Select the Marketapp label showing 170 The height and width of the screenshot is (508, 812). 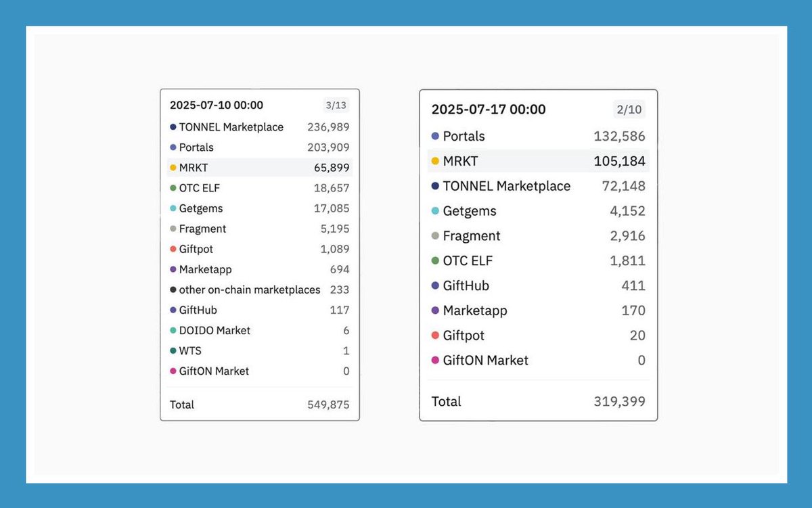[x=475, y=310]
